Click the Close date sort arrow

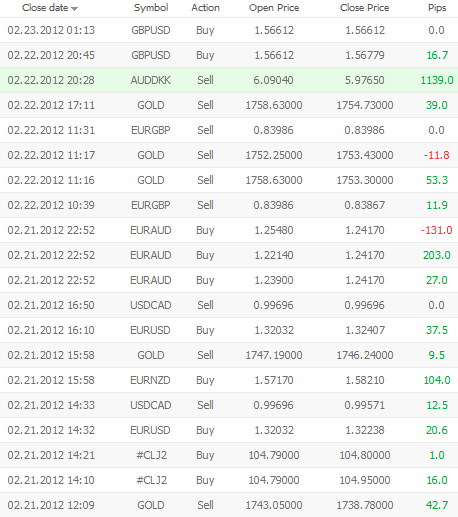coord(75,9)
